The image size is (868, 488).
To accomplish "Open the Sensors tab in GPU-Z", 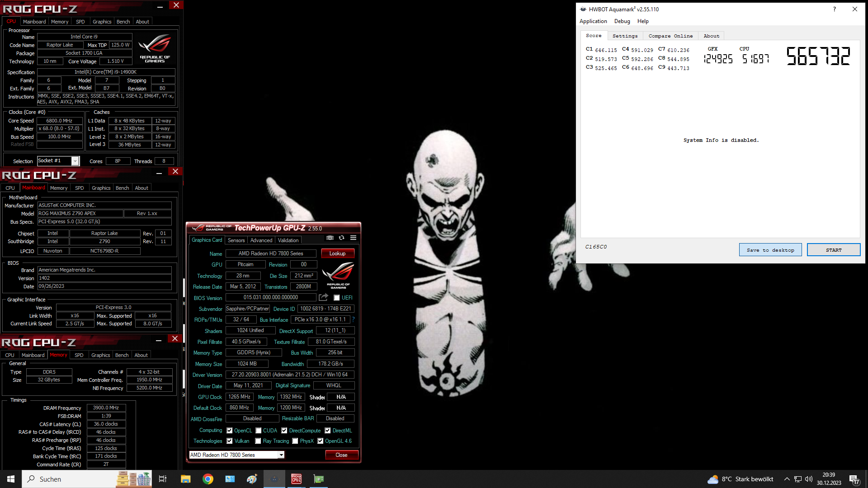I will coord(236,240).
